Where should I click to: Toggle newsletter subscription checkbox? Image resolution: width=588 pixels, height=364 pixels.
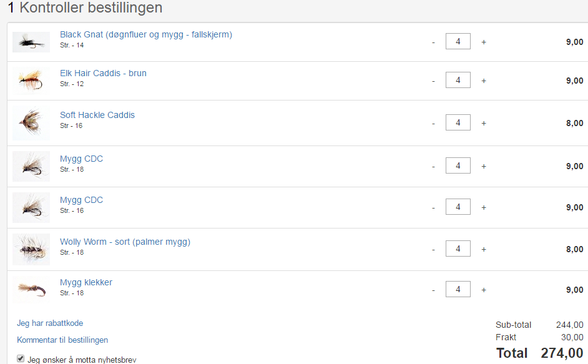tap(21, 359)
